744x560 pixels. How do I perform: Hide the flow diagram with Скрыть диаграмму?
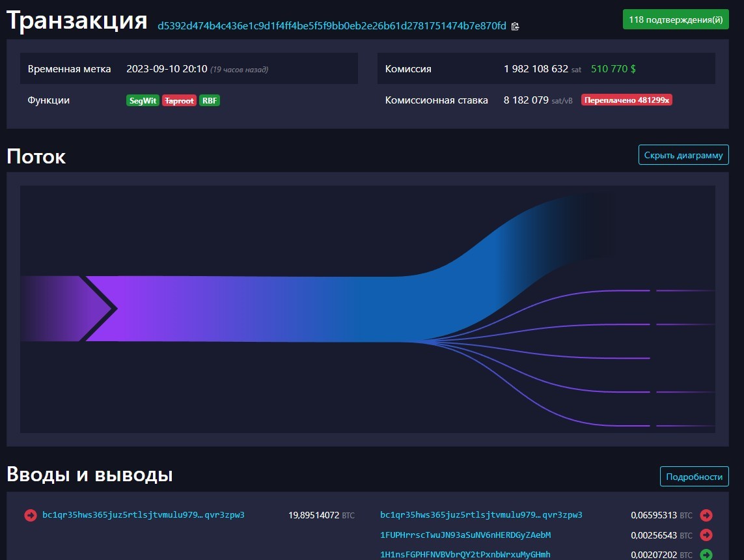tap(683, 155)
